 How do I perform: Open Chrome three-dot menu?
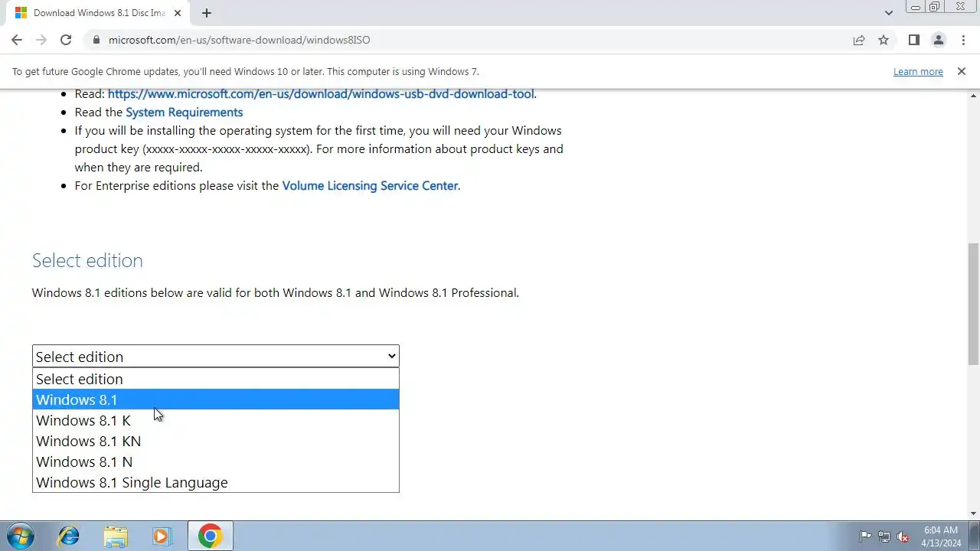pyautogui.click(x=963, y=40)
